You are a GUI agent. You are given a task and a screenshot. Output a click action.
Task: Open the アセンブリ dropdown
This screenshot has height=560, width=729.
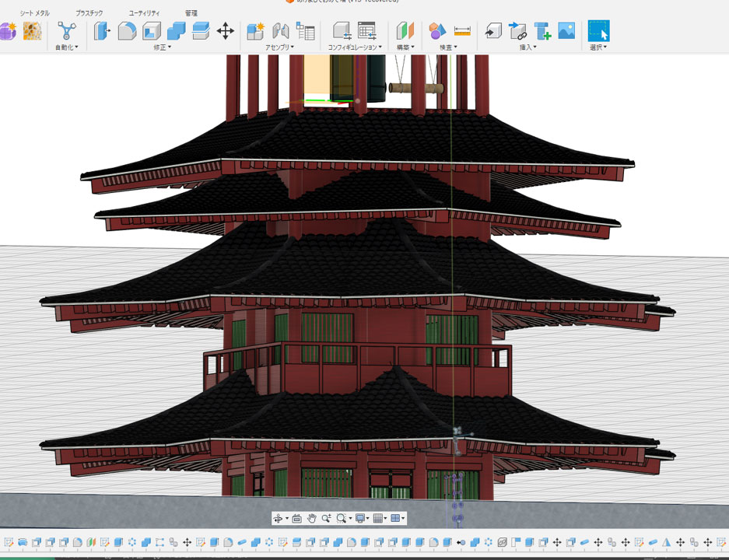pos(279,47)
